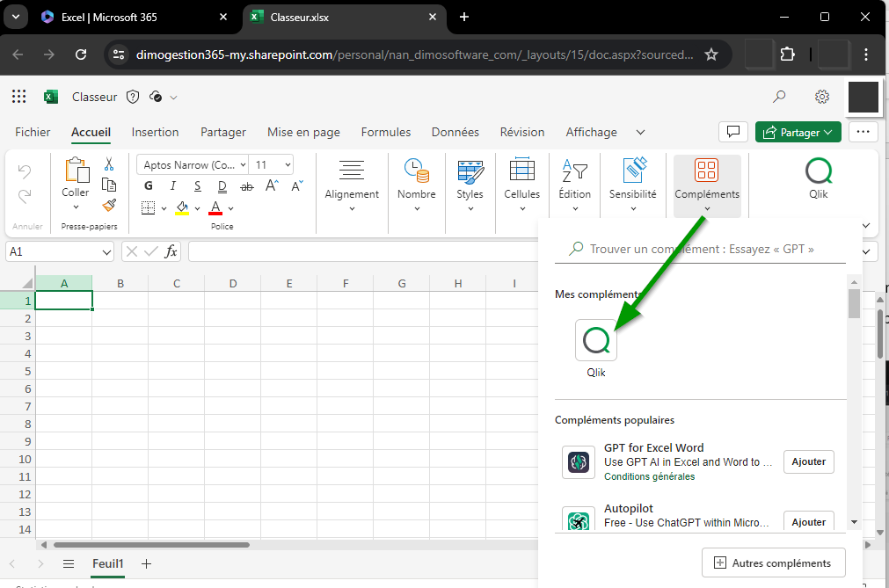Image resolution: width=889 pixels, height=588 pixels.
Task: Open the Affichage tab
Action: point(591,132)
